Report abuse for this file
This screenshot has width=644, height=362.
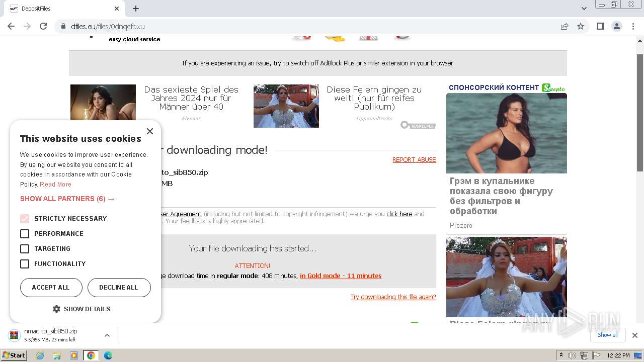(414, 160)
